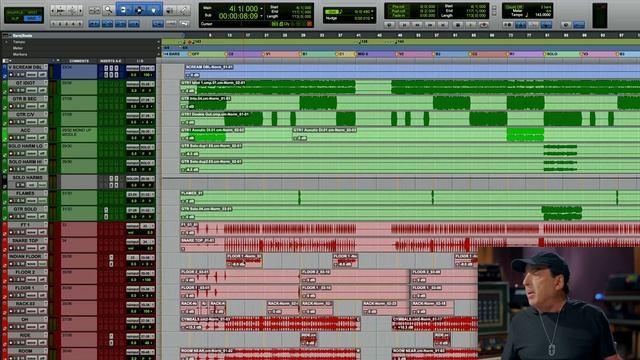Click the Stop transport button
Image resolution: width=640 pixels, height=360 pixels.
click(458, 25)
